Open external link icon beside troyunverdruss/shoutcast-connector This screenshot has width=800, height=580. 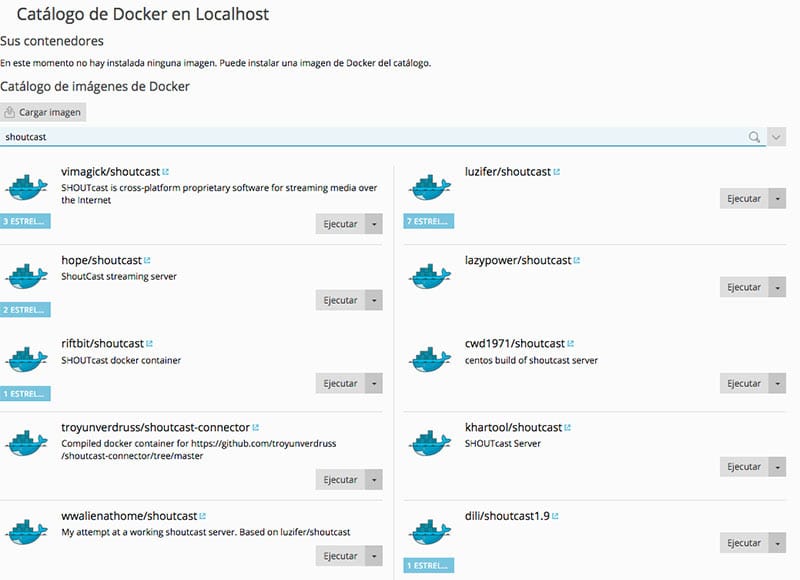(x=256, y=427)
